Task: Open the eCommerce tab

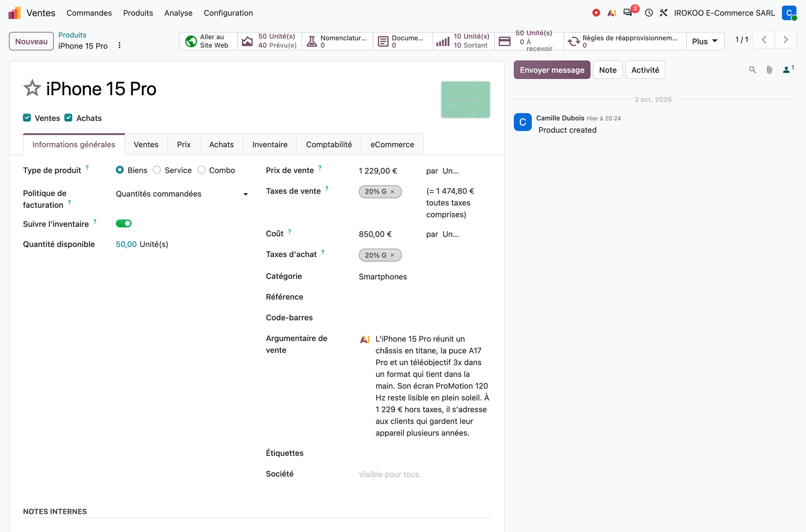Action: (x=392, y=144)
